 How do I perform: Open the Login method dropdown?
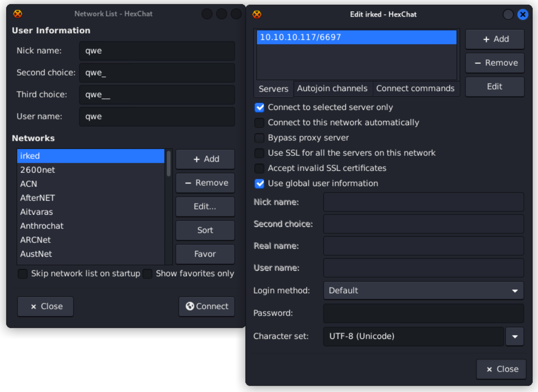point(424,290)
